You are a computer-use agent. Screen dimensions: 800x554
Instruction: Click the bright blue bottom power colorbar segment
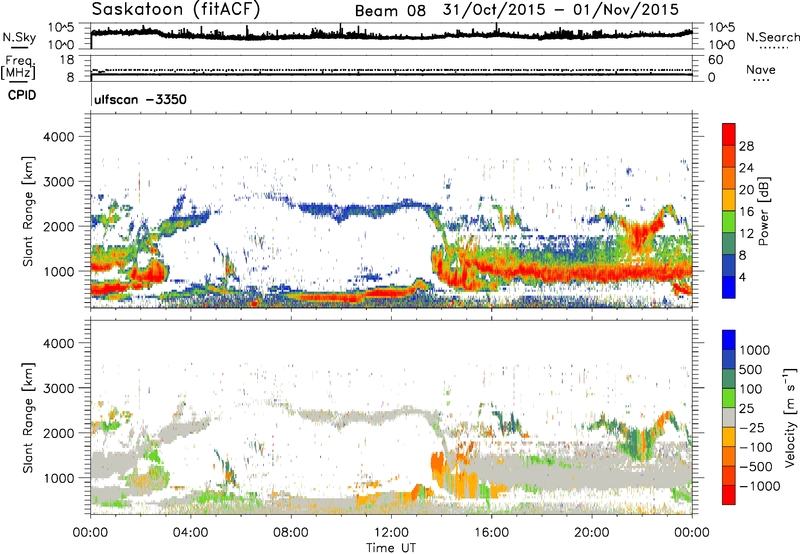point(729,288)
